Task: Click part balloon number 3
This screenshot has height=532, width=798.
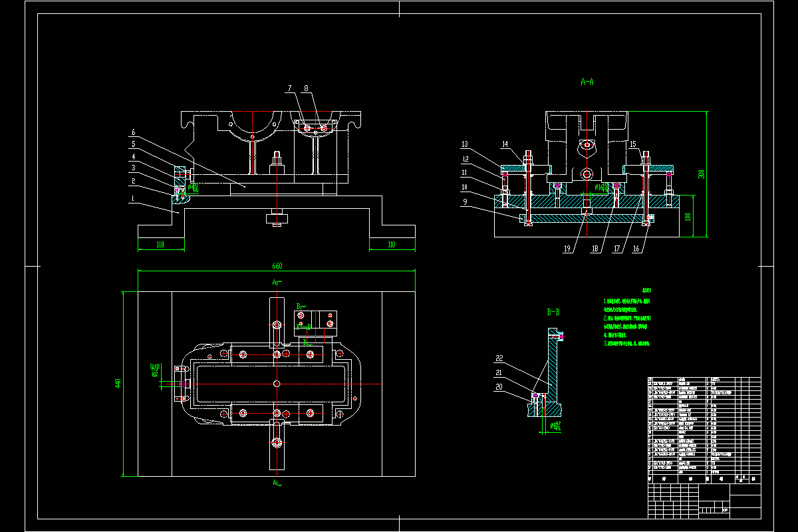Action: (x=133, y=168)
